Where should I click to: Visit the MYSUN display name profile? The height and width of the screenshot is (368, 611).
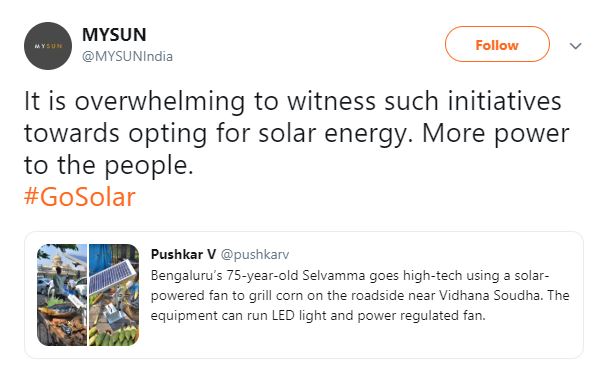tap(114, 35)
